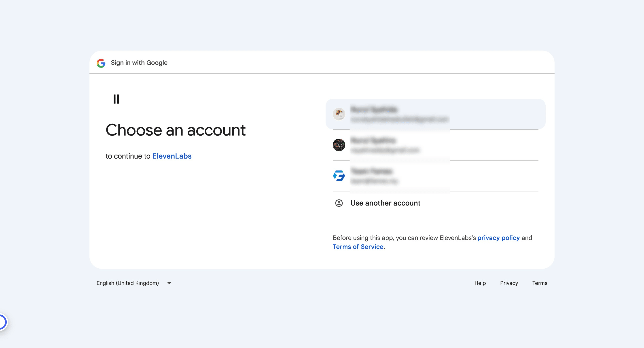
Task: Click the language dropdown arrow
Action: (x=169, y=283)
